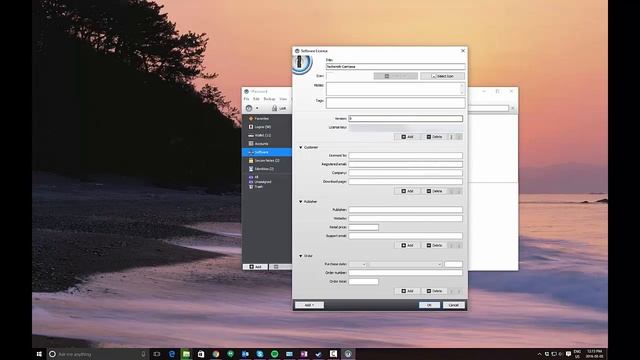Click the Website field
The image size is (640, 360).
(x=405, y=218)
